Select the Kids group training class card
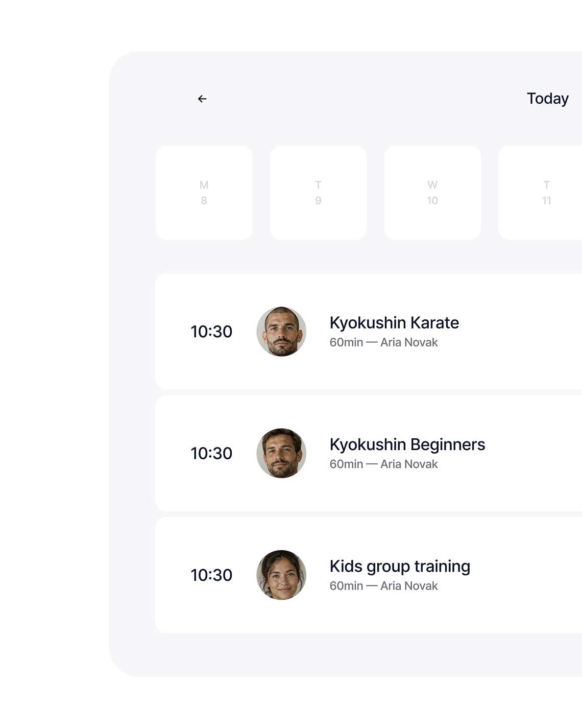The width and height of the screenshot is (582, 728). click(x=369, y=575)
